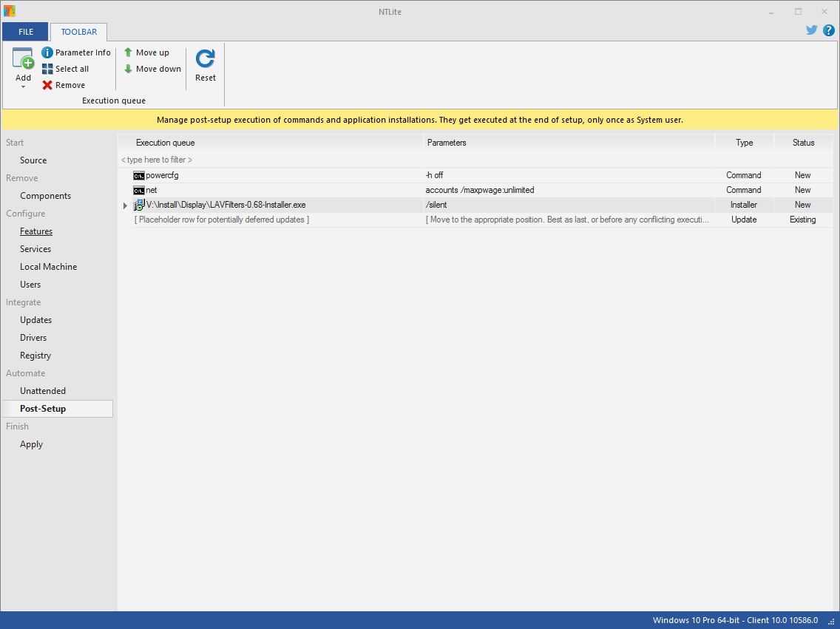This screenshot has width=840, height=629.
Task: Open the Updates page
Action: (x=36, y=319)
